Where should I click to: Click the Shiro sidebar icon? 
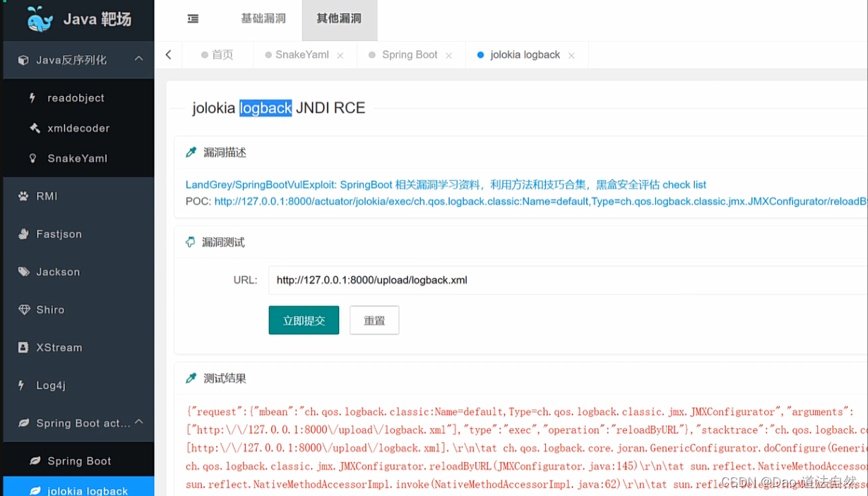(22, 309)
